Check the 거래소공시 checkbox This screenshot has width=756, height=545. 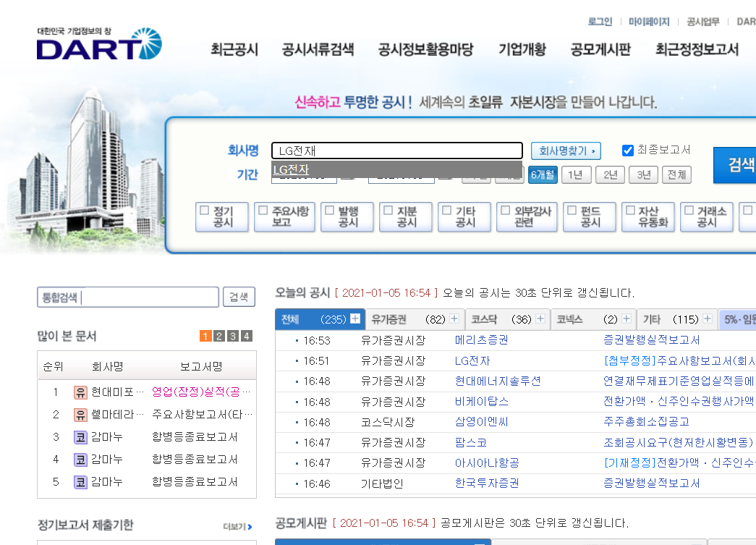pos(689,211)
